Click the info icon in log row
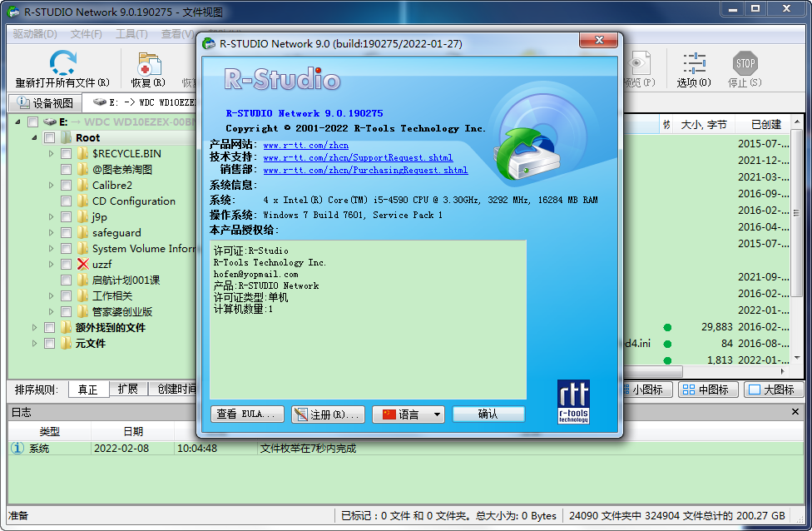Viewport: 812px width, 531px height. [x=17, y=448]
